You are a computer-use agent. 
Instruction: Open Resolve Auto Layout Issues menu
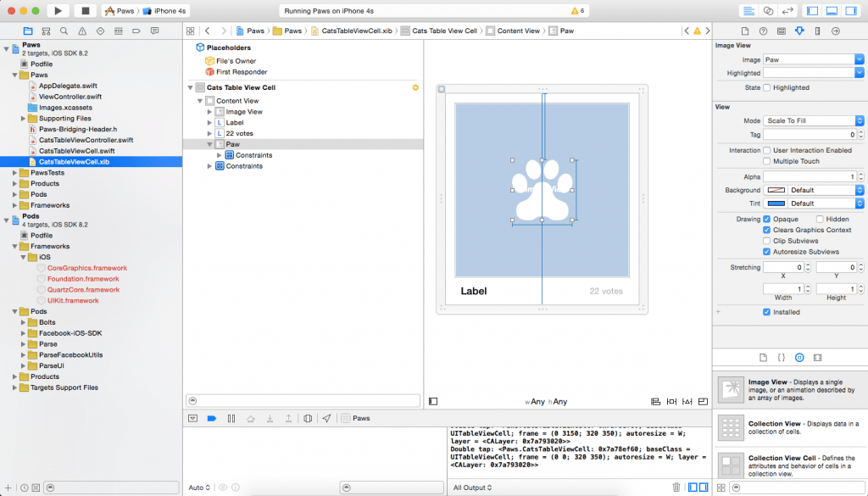687,401
